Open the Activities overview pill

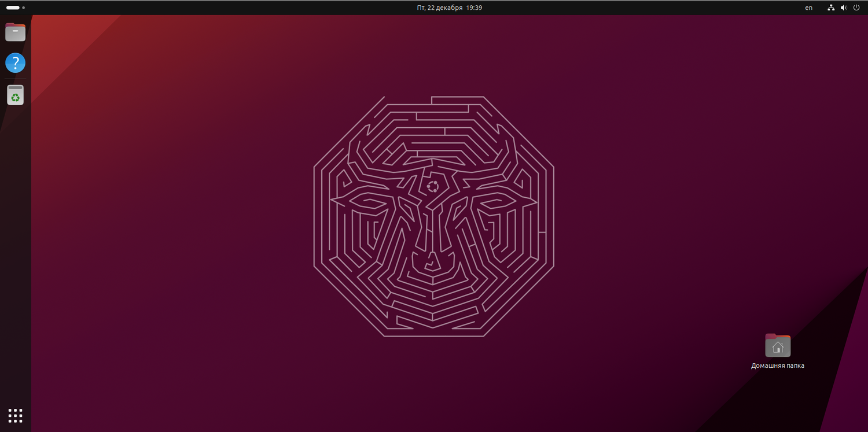(x=16, y=8)
